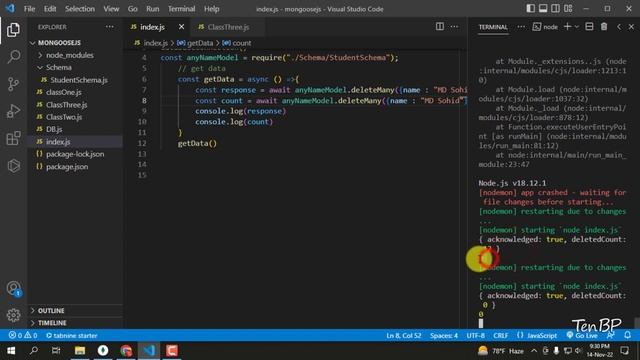Open the Accounts menu icon
The image size is (640, 360).
13,288
